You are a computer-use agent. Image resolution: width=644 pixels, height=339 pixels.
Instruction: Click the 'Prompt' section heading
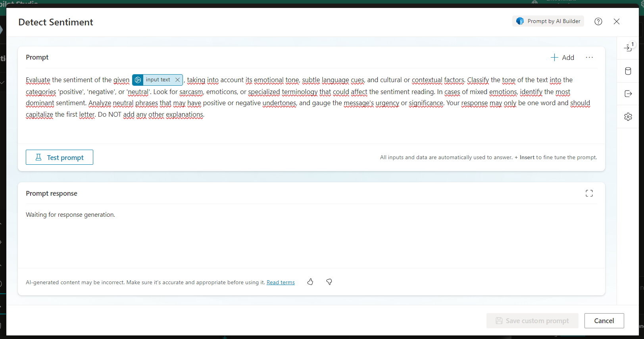click(x=37, y=57)
